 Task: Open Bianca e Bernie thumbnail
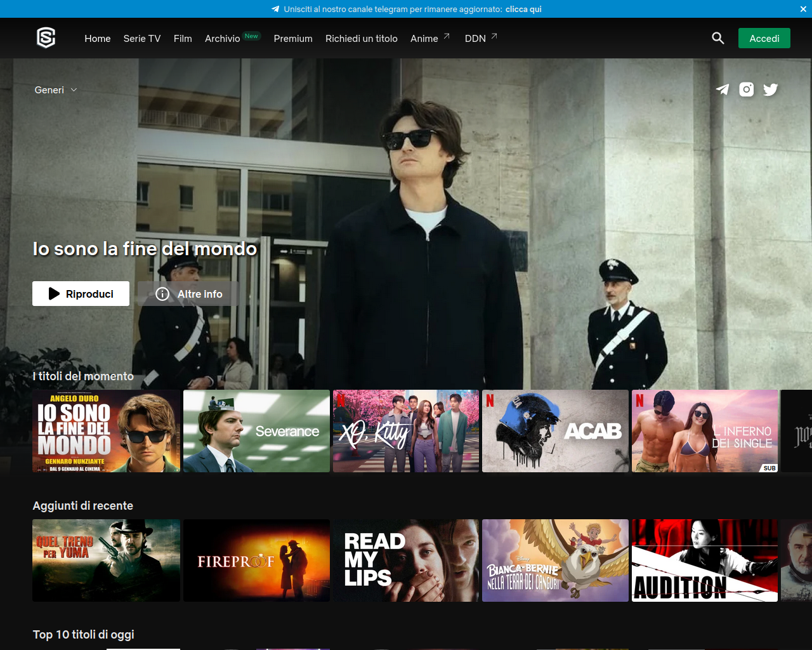(x=555, y=560)
